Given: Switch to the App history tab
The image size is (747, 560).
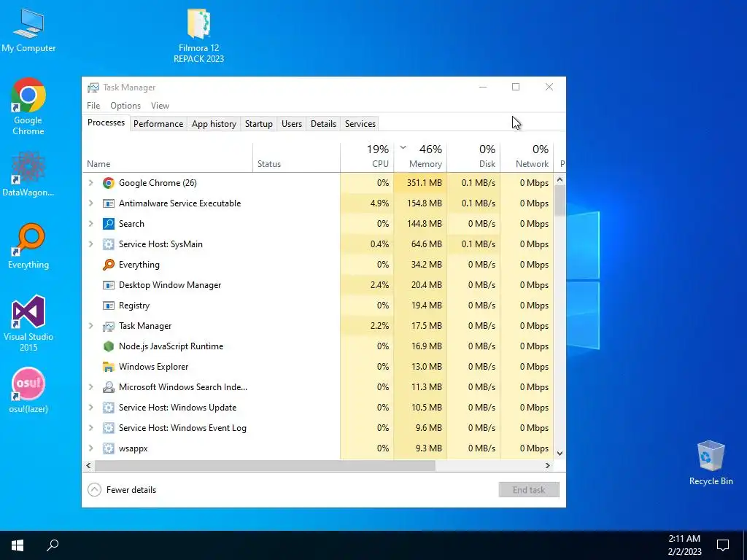Looking at the screenshot, I should 214,124.
